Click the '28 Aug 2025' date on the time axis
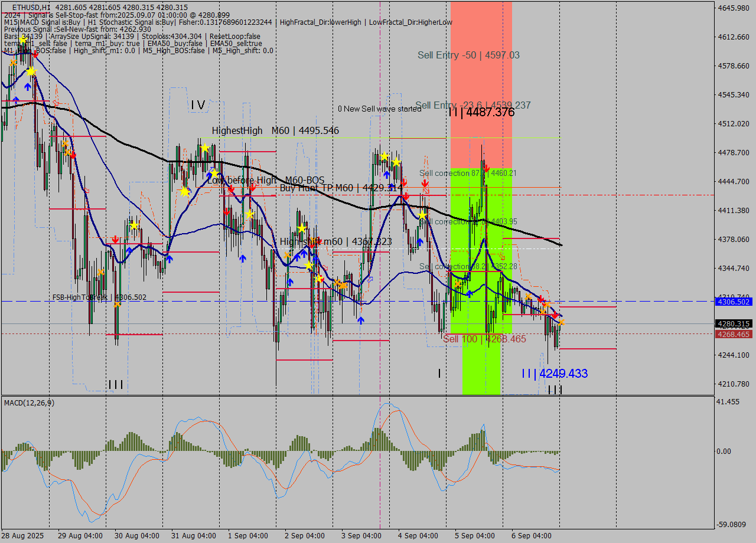The image size is (756, 543). (x=22, y=535)
